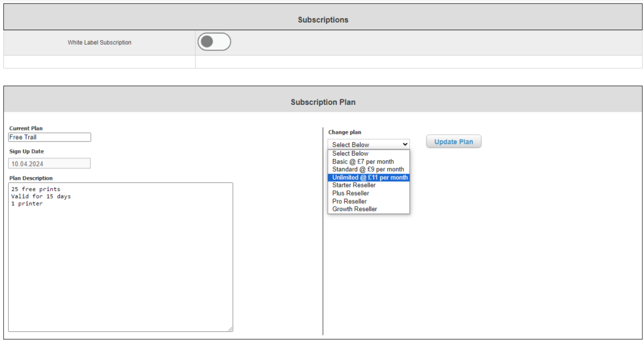Focus the Sign Up Date field
This screenshot has width=644, height=340.
pos(50,163)
